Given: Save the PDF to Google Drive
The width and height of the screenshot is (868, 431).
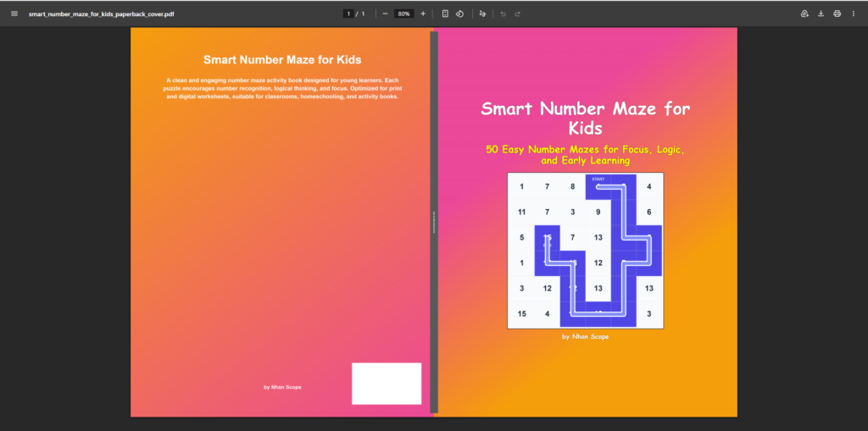Looking at the screenshot, I should (x=804, y=14).
